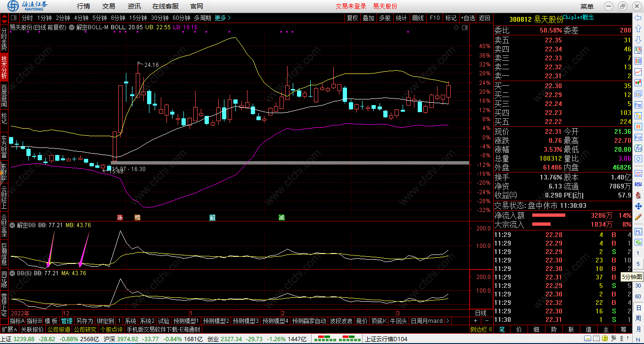
Task: Click the multi-color grid board icon
Action: [638, 61]
